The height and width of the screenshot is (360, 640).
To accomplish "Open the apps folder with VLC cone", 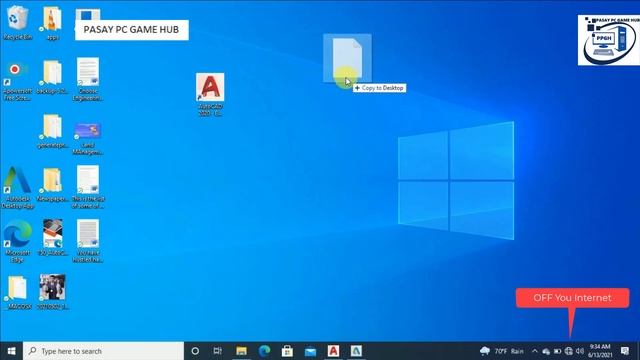I will [52, 22].
